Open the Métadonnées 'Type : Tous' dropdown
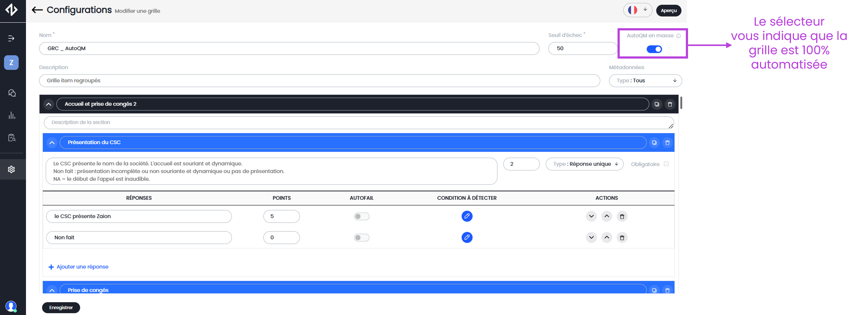The height and width of the screenshot is (315, 868). pyautogui.click(x=645, y=81)
